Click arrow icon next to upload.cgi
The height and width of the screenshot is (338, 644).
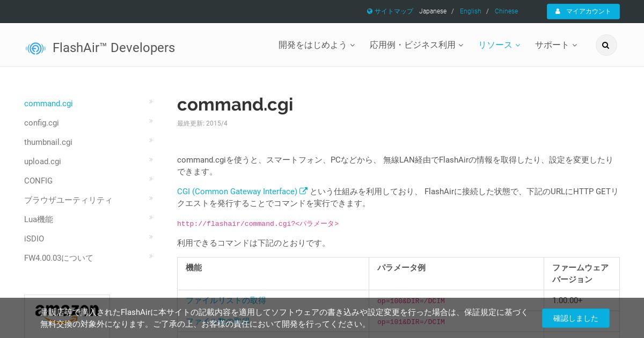click(151, 160)
